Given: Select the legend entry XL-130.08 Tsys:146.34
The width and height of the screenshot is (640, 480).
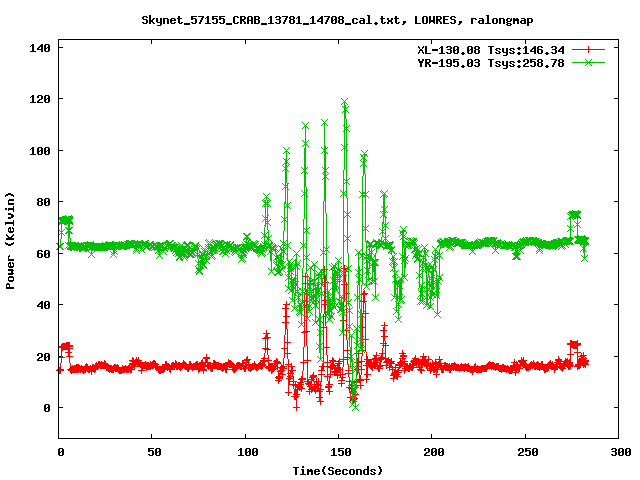Looking at the screenshot, I should (x=491, y=50).
